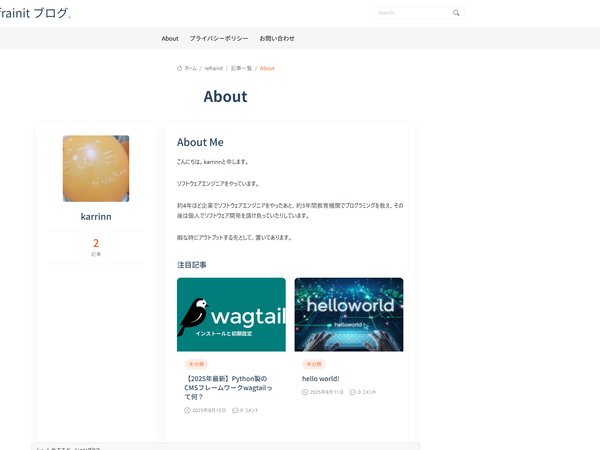Click the 未分類 tag on wagtail post
The image size is (600, 450).
point(196,364)
